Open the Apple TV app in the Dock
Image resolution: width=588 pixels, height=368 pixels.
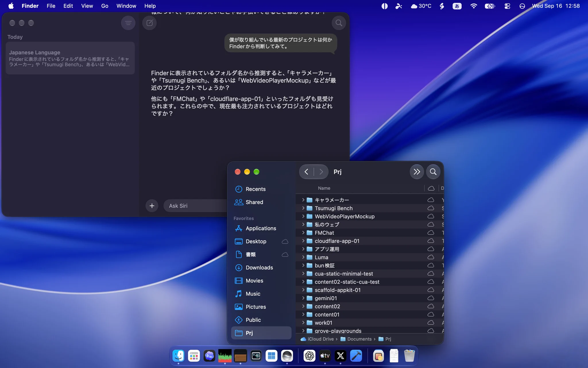tap(325, 356)
